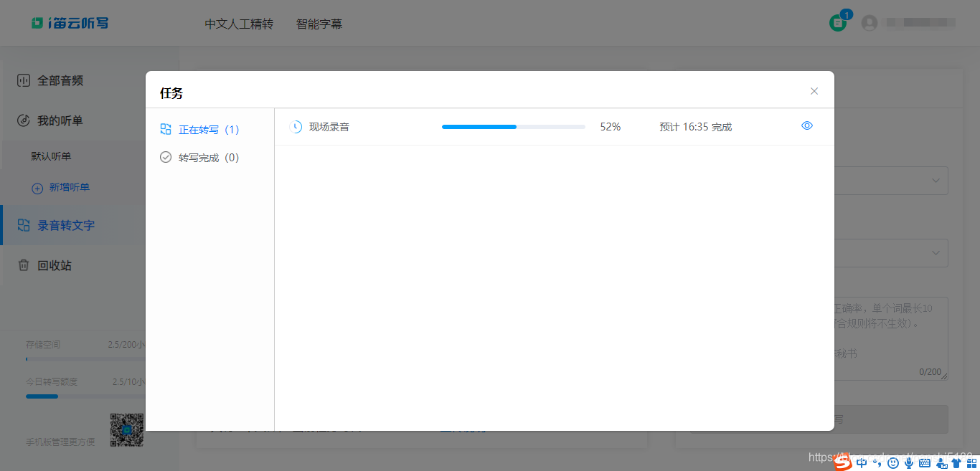Click the mobile management QR code
The image size is (980, 471).
click(x=126, y=430)
